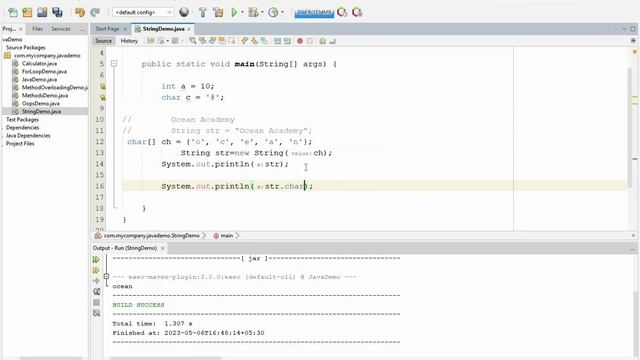The height and width of the screenshot is (360, 640).
Task: Click the BUILD SUCCESS text in output
Action: click(x=138, y=305)
